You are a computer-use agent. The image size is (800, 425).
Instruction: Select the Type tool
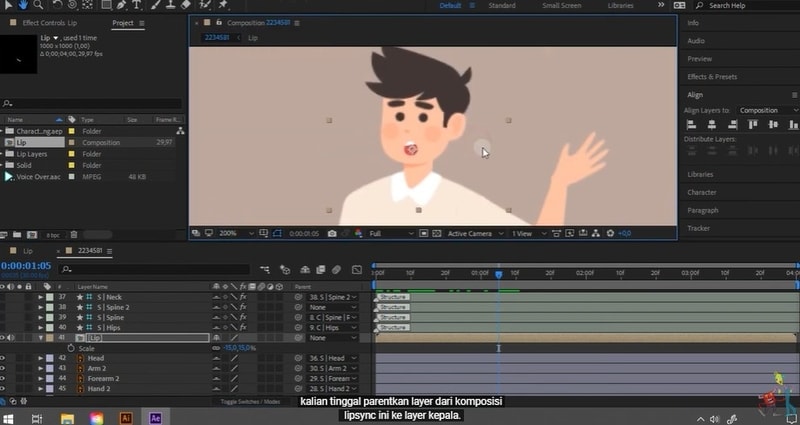(x=134, y=5)
